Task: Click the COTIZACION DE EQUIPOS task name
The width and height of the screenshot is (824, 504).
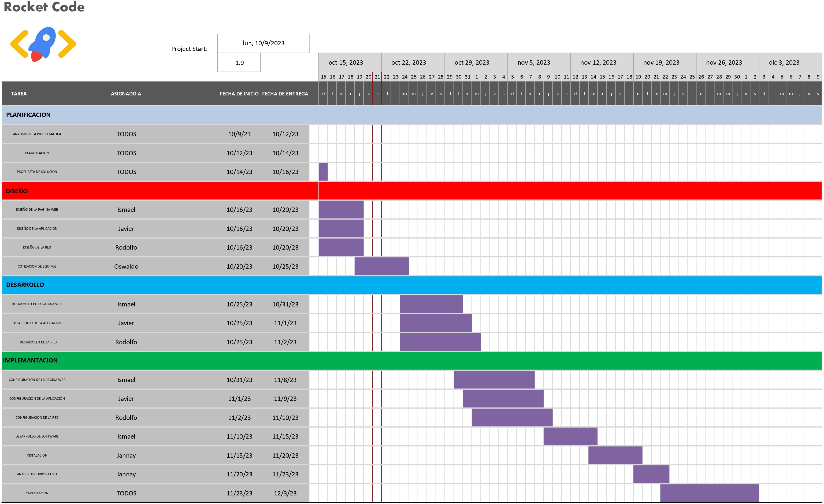Action: tap(37, 266)
